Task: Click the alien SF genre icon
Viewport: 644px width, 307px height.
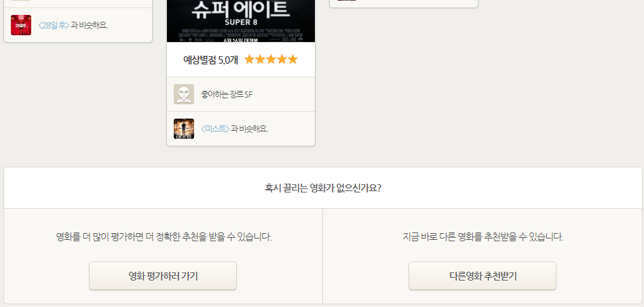Action: point(184,94)
